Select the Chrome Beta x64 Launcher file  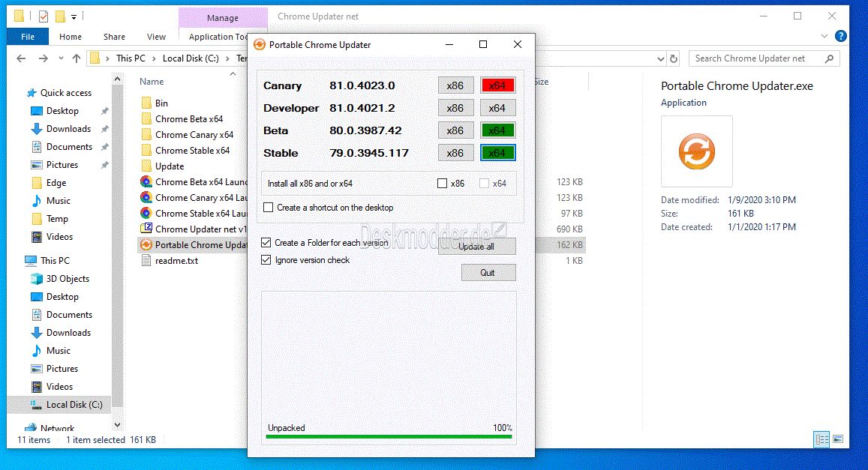coord(200,182)
